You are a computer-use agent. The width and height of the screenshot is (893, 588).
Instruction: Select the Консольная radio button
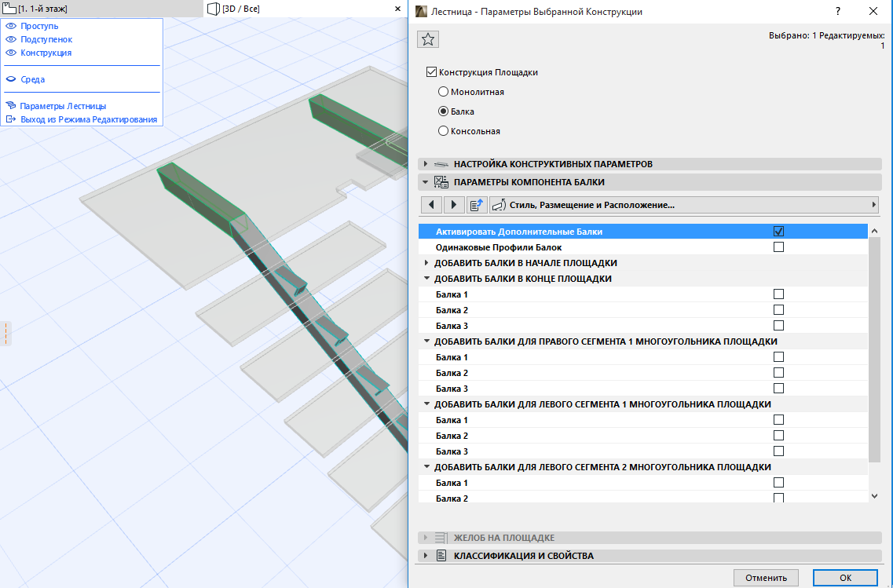pyautogui.click(x=443, y=131)
